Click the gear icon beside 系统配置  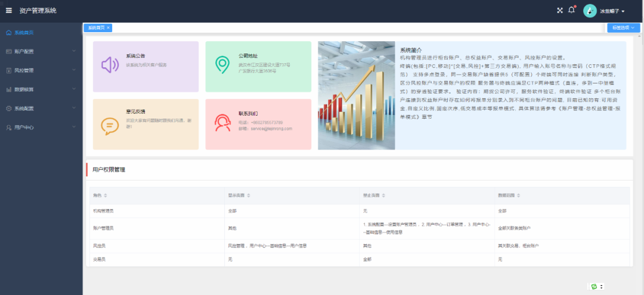tap(8, 108)
